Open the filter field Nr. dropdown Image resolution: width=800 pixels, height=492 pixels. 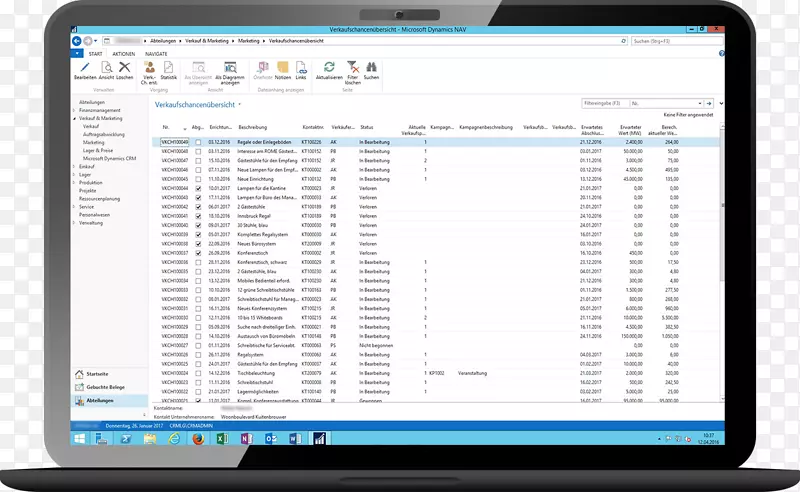tap(699, 104)
